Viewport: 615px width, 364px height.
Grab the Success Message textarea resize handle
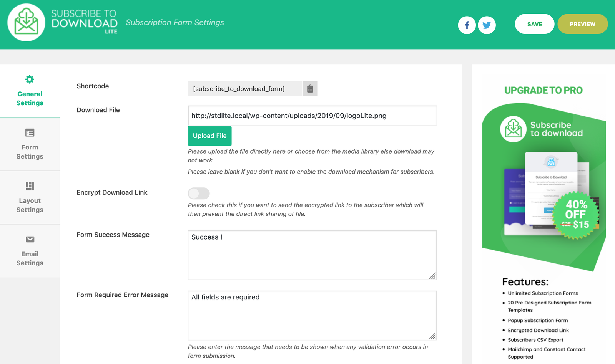(432, 276)
